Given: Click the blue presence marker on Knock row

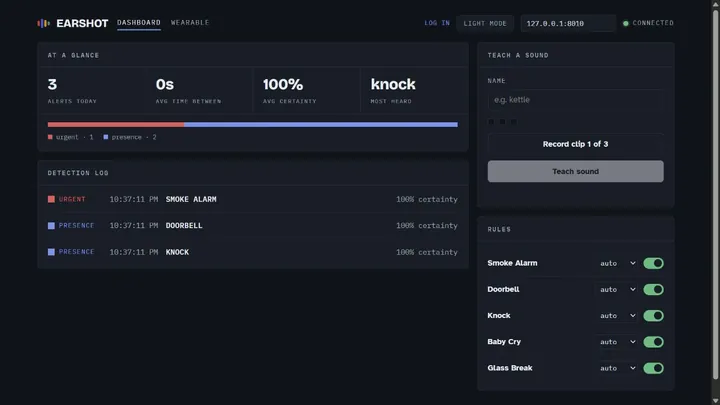Looking at the screenshot, I should click(x=51, y=252).
